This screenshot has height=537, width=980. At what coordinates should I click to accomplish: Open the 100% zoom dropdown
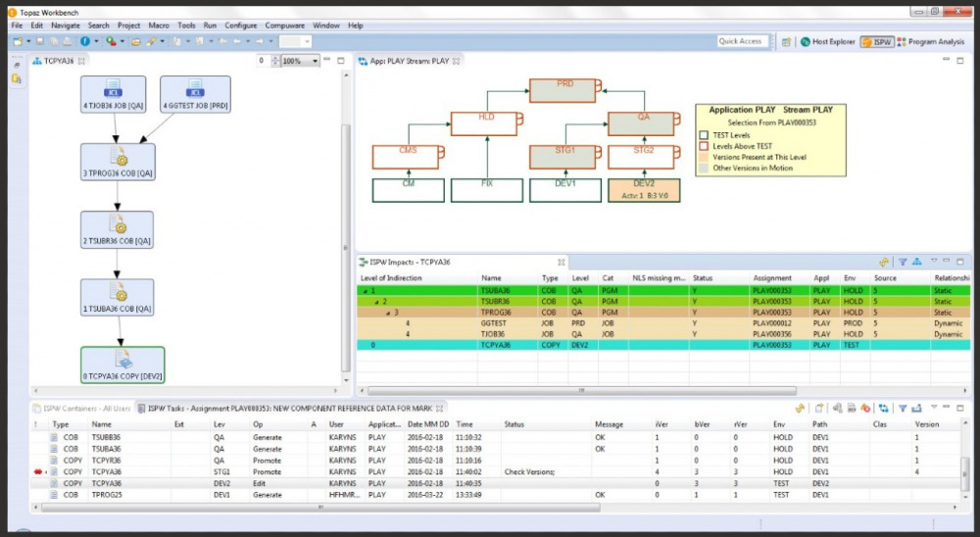pos(315,61)
